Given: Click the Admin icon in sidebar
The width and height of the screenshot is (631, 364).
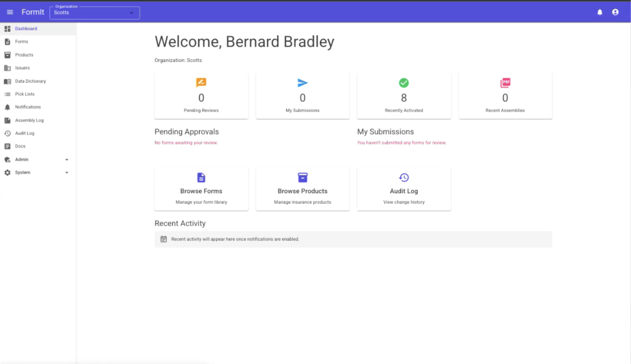Looking at the screenshot, I should [x=8, y=159].
